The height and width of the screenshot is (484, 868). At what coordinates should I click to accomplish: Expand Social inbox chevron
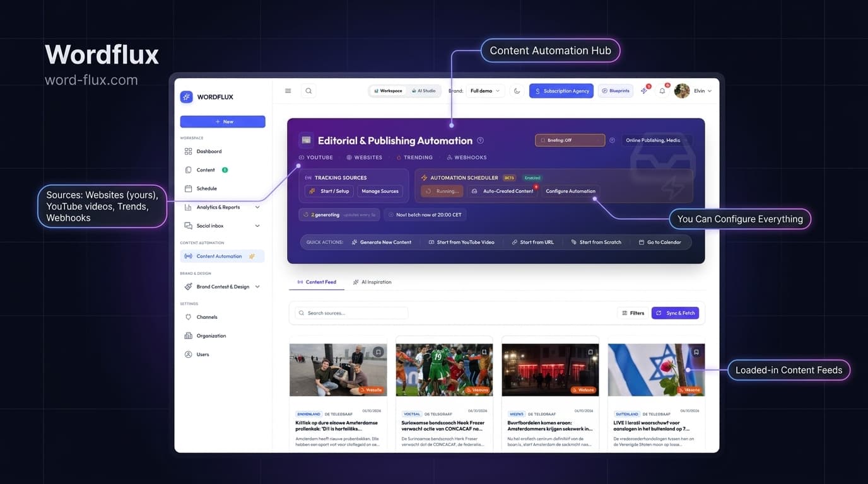[257, 226]
